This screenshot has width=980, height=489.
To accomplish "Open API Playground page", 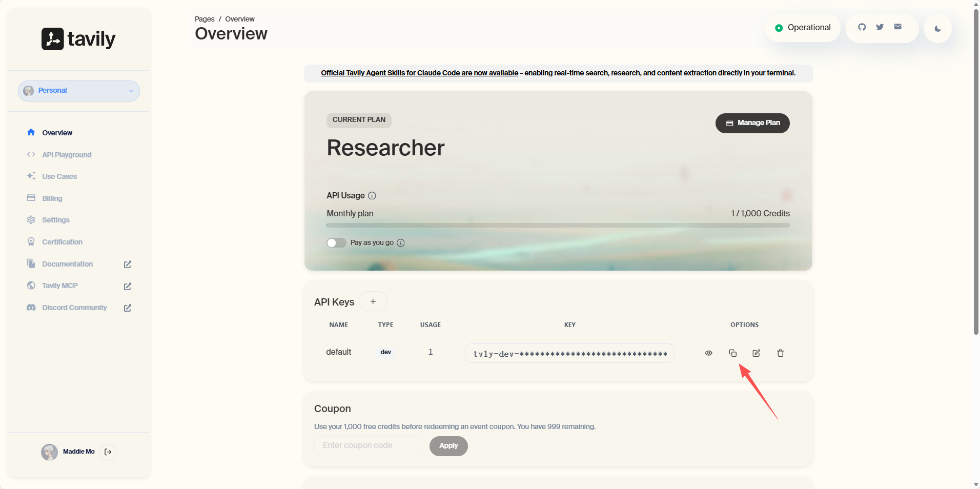I will pyautogui.click(x=67, y=155).
